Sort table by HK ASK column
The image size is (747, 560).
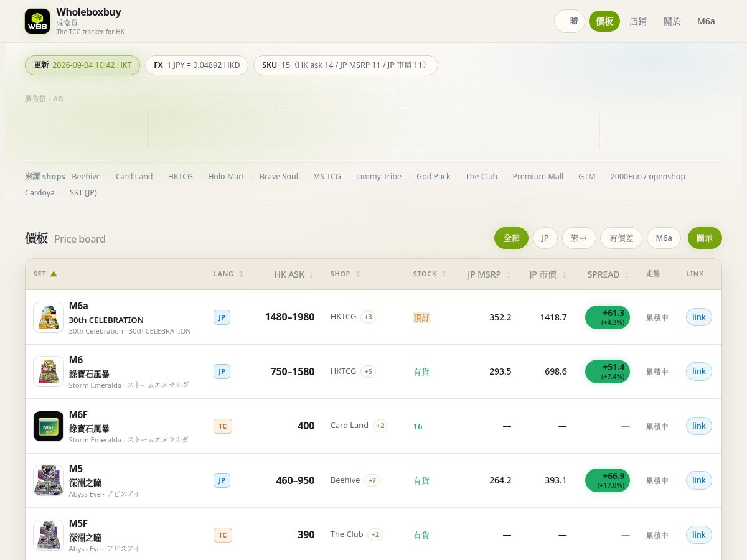point(294,274)
